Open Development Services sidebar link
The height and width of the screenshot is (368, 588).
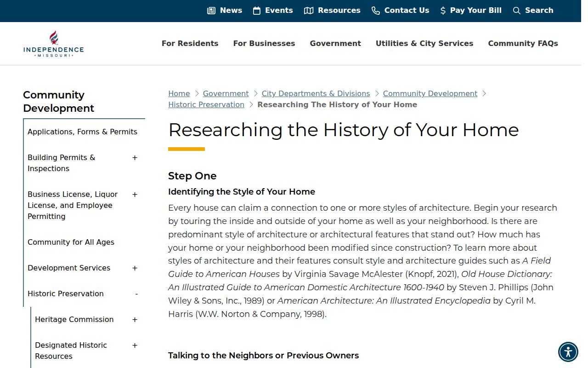[69, 268]
